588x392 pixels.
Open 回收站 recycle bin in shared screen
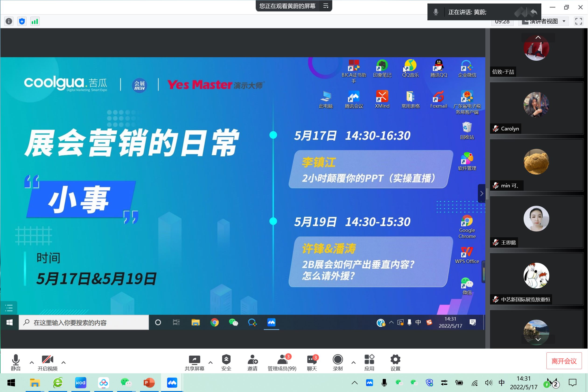(467, 130)
